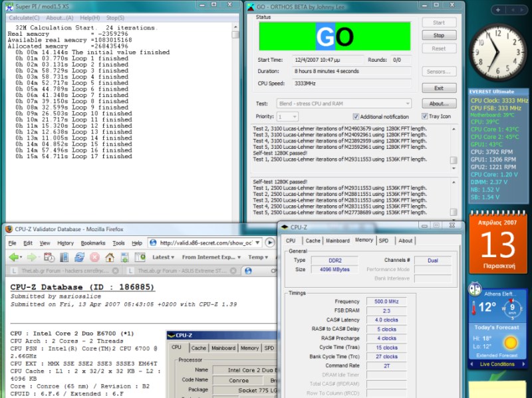Image resolution: width=532 pixels, height=398 pixels.
Task: Click CPU-Z Memory window title icon
Action: (x=285, y=227)
